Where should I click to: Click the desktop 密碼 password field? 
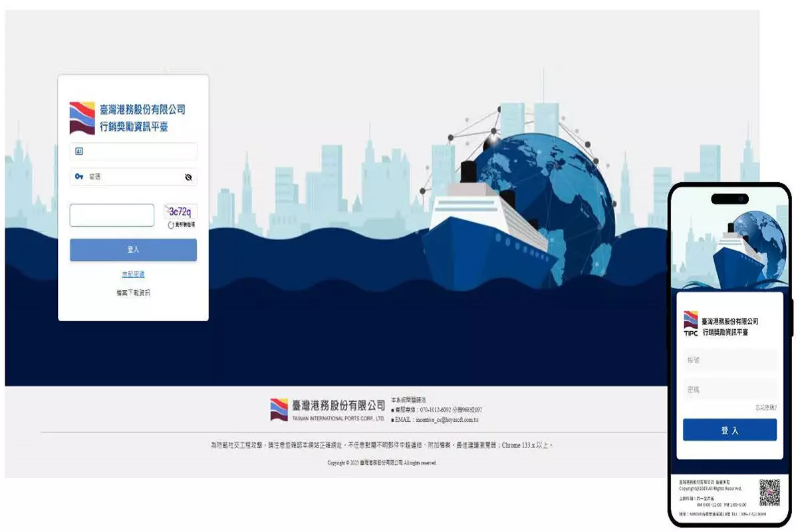[134, 177]
